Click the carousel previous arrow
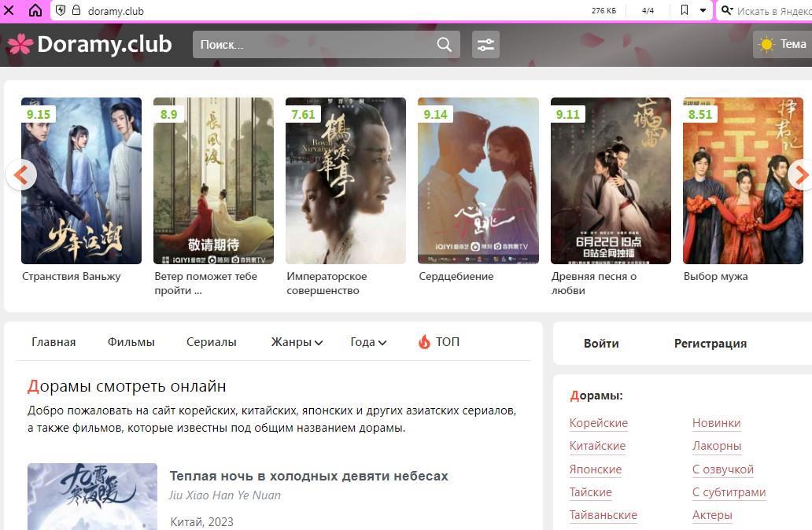Image resolution: width=812 pixels, height=530 pixels. [x=21, y=175]
